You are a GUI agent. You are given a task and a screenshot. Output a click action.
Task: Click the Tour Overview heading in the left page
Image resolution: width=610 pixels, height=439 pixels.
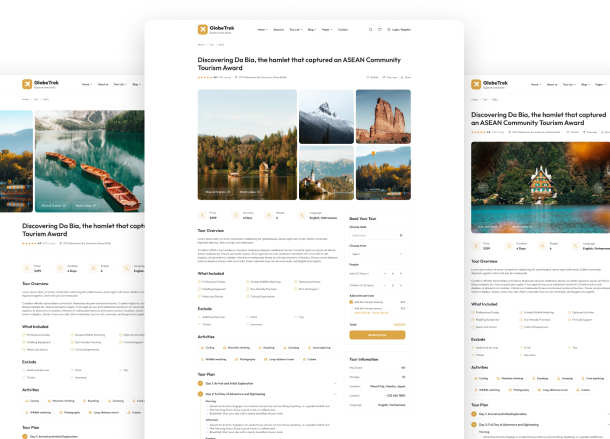(35, 283)
